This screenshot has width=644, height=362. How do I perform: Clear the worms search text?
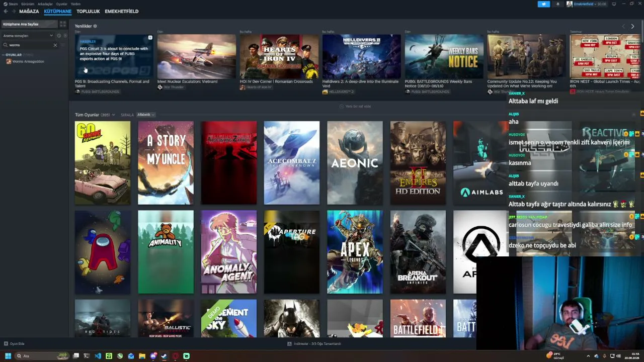tap(55, 45)
